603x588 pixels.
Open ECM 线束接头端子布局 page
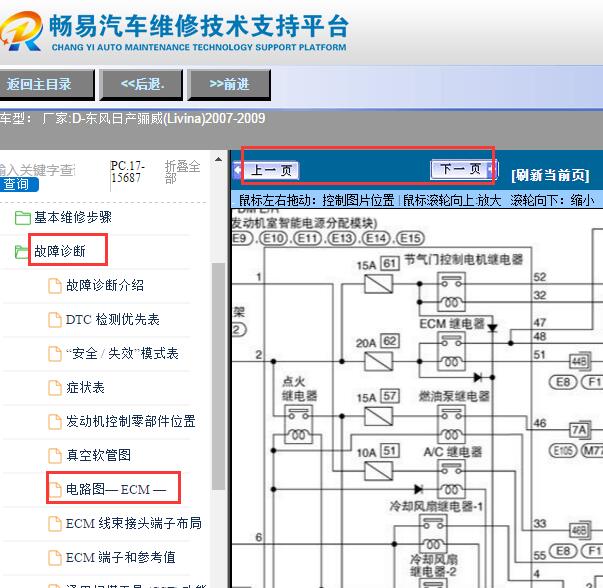pyautogui.click(x=133, y=523)
